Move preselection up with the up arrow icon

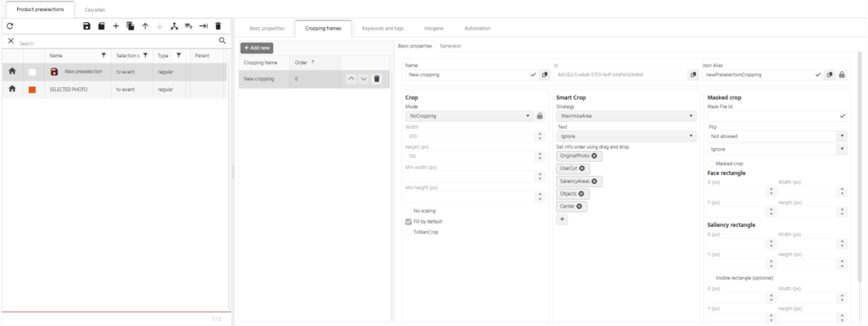145,26
